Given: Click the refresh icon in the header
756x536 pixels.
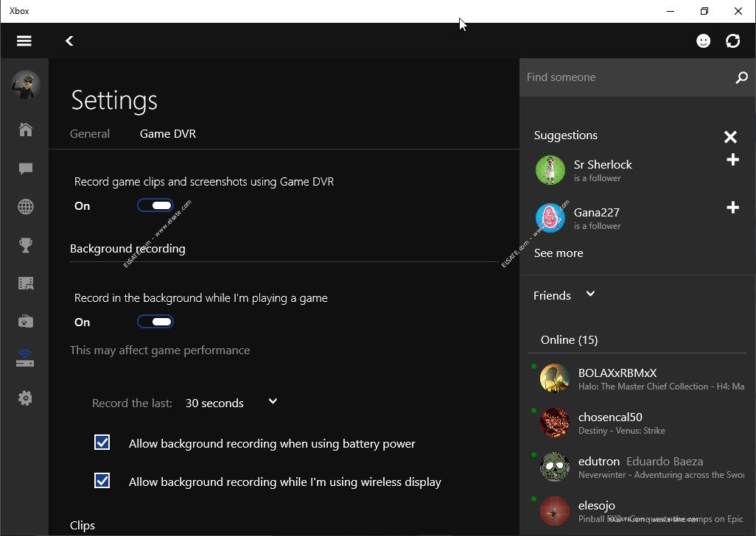Looking at the screenshot, I should (733, 41).
